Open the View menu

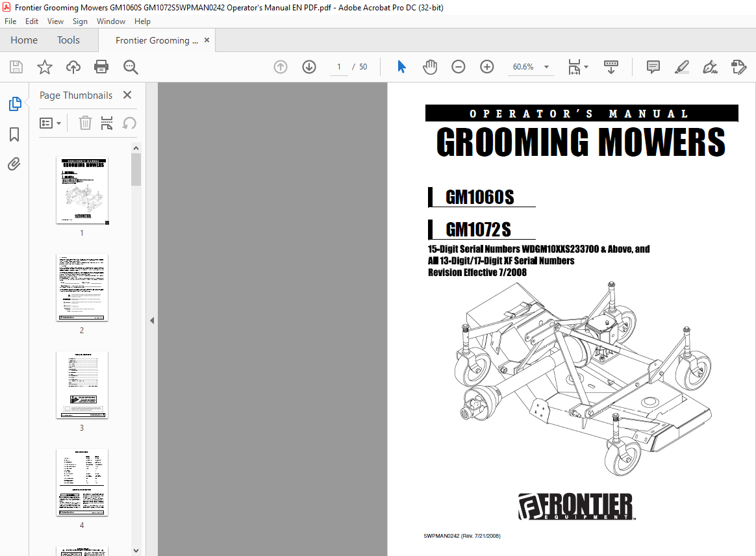tap(55, 21)
